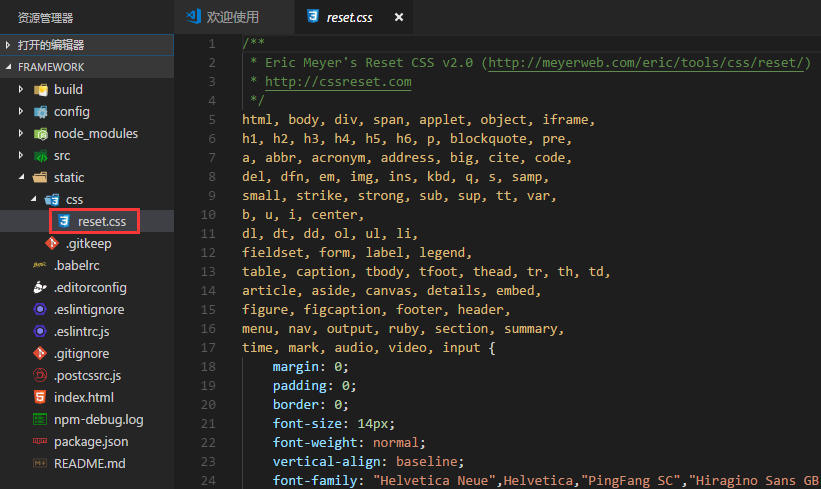Expand the node_modules folder arrow
The height and width of the screenshot is (489, 821).
[20, 133]
